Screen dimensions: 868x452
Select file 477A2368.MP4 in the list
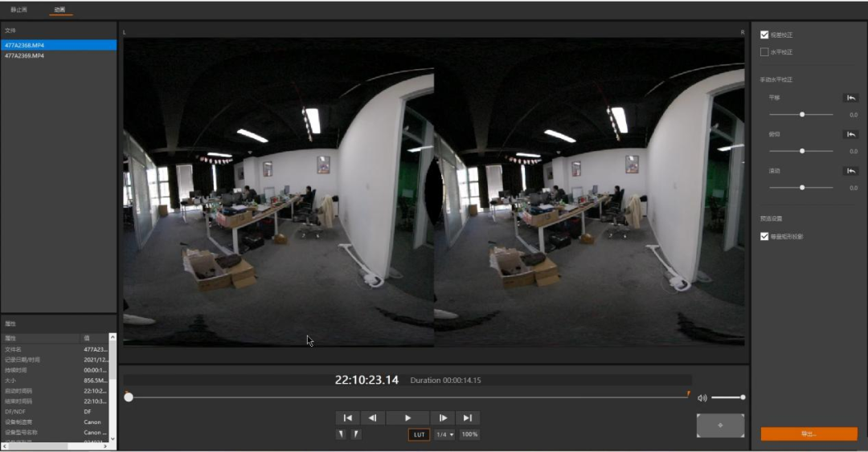(59, 46)
